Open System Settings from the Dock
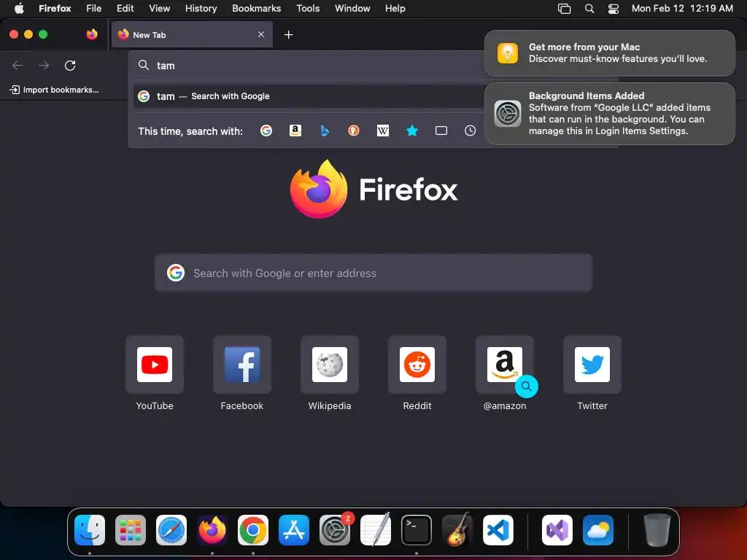This screenshot has width=747, height=560. click(x=335, y=530)
